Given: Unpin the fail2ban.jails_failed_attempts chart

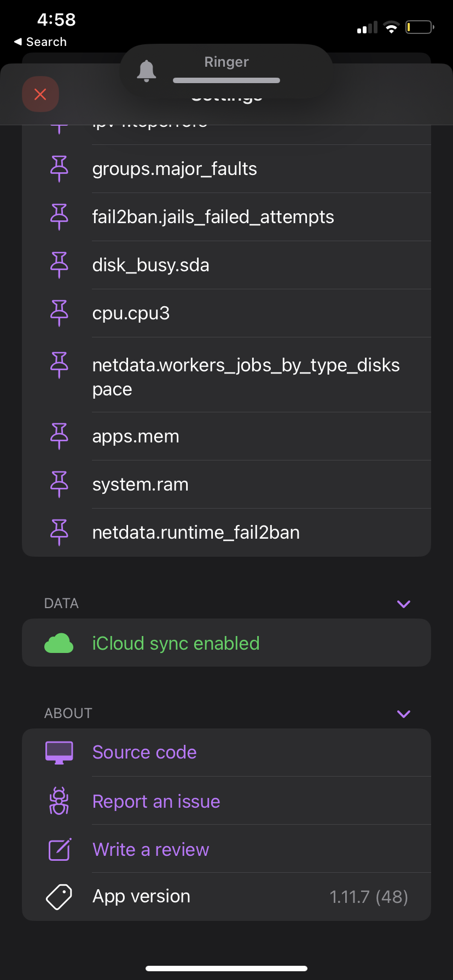Looking at the screenshot, I should tap(59, 217).
